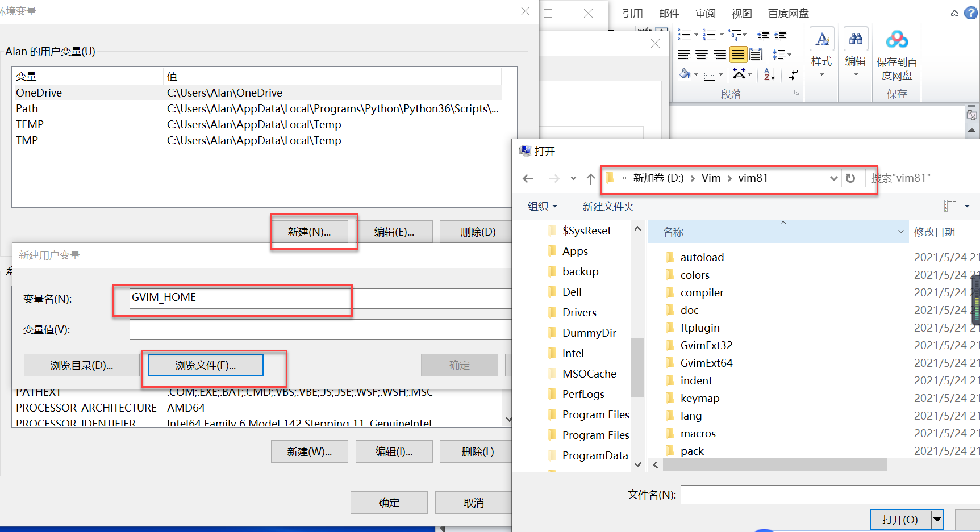
Task: Click into the 变量值(V) input field
Action: (x=320, y=329)
